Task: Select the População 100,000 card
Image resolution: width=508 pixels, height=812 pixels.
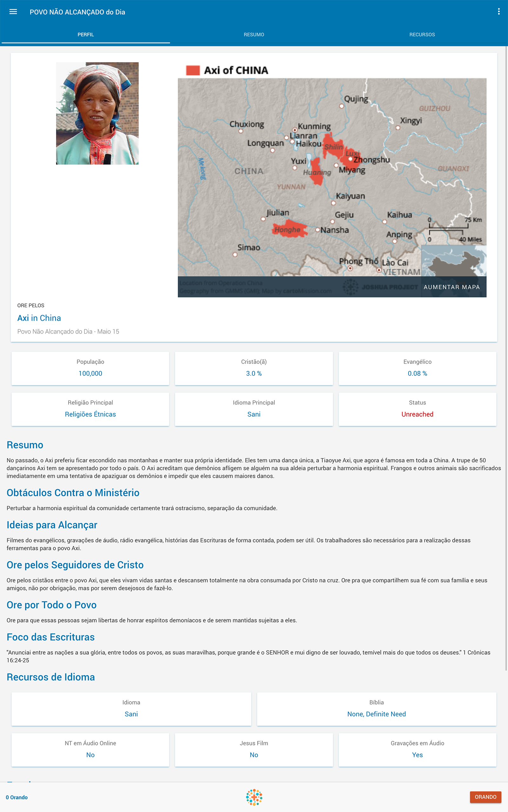Action: [90, 368]
